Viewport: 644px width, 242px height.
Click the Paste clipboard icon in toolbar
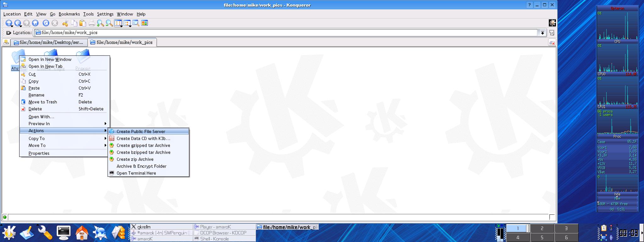[x=83, y=23]
